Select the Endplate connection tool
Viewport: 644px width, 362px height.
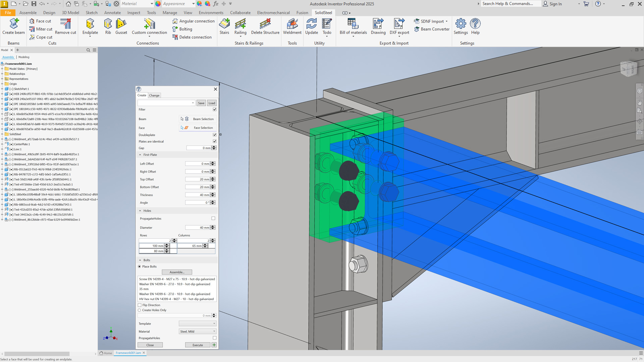pyautogui.click(x=90, y=24)
